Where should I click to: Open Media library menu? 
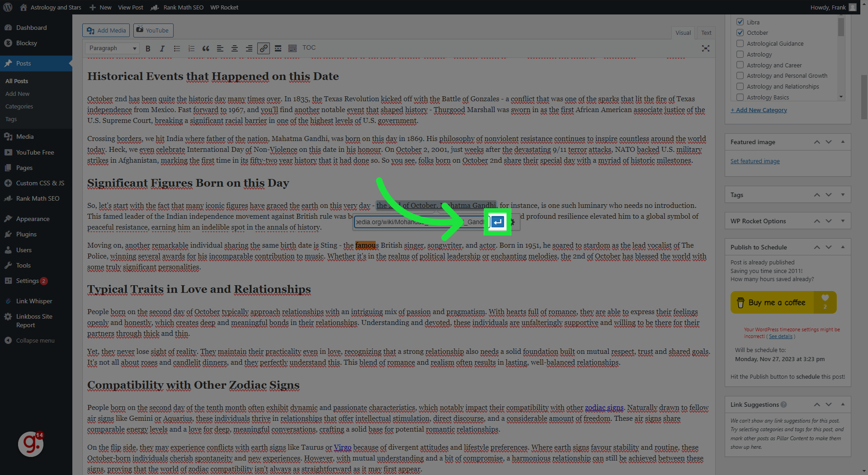coord(25,136)
